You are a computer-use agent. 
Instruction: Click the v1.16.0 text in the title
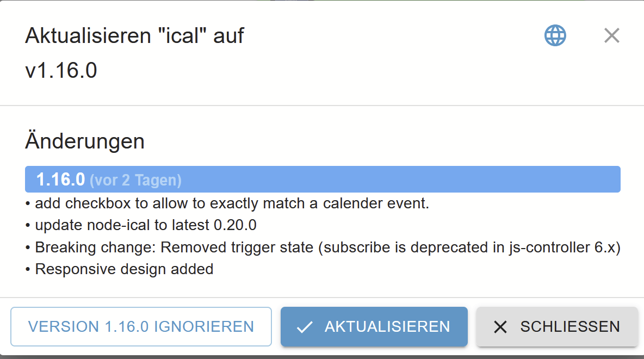point(61,70)
